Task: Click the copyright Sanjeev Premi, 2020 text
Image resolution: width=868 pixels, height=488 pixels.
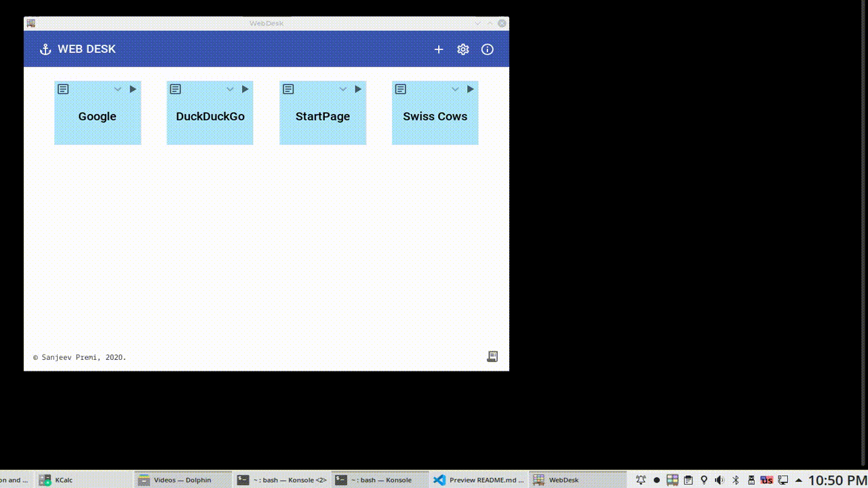Action: 80,357
